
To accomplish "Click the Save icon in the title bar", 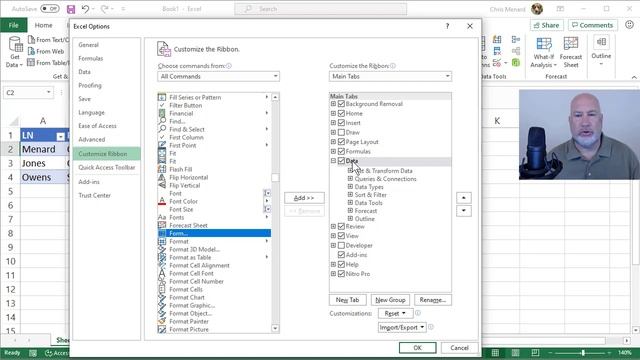I will pos(71,9).
